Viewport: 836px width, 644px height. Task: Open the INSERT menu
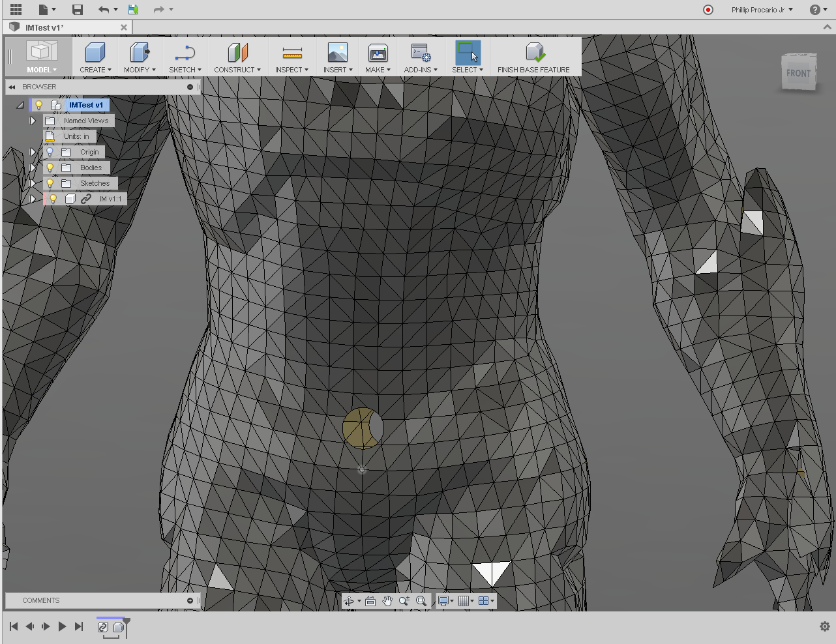338,70
